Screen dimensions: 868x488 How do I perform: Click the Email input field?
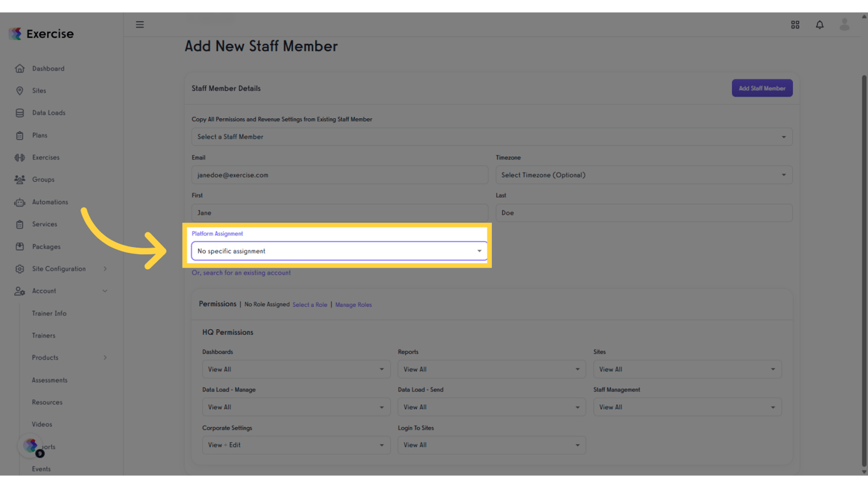(339, 175)
